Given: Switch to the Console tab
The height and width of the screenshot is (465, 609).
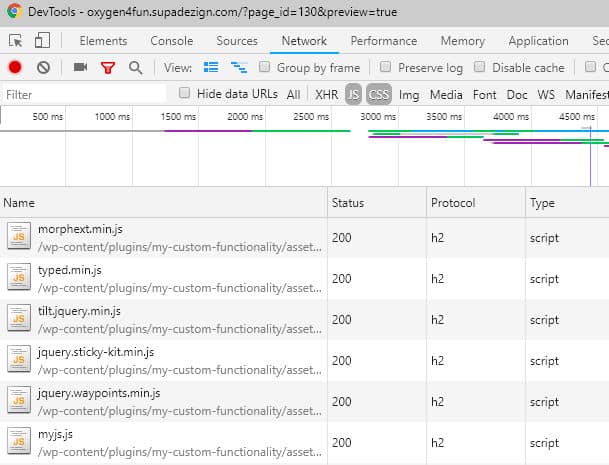Looking at the screenshot, I should click(171, 41).
